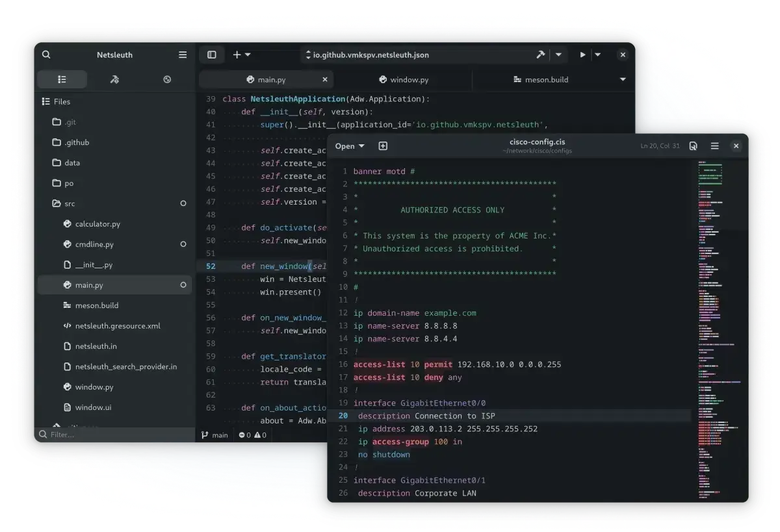Click 'no shutdown' on line 23
Screen dimensions: 780x532
(x=384, y=455)
